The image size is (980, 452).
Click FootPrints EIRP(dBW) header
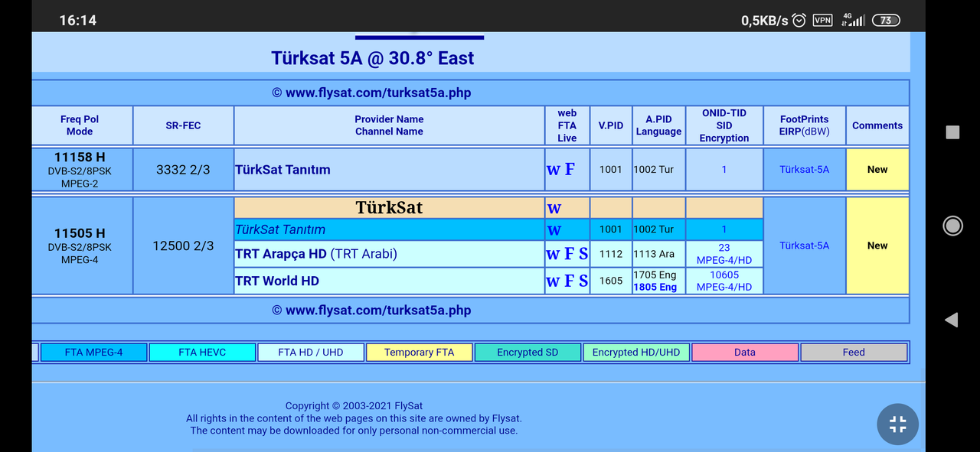[804, 125]
